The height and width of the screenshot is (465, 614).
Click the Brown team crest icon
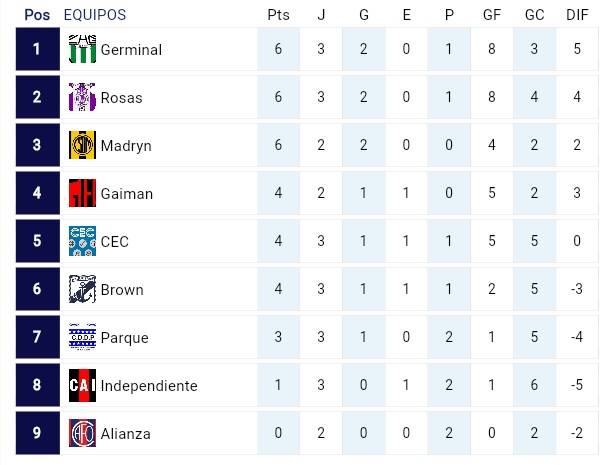(82, 290)
